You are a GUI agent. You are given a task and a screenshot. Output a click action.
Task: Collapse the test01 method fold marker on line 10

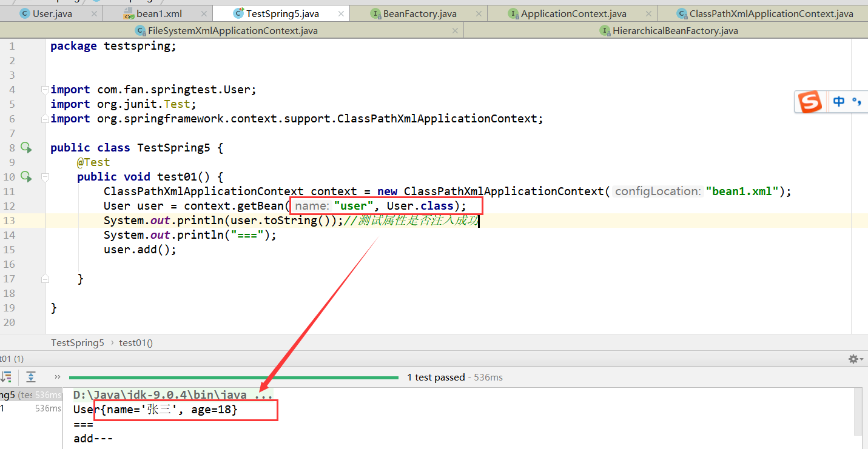tap(45, 177)
